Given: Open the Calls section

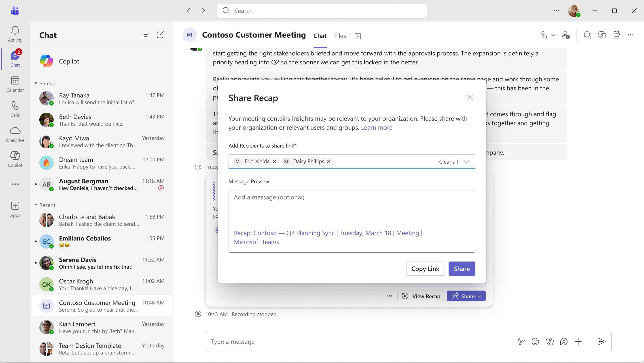Looking at the screenshot, I should coord(15,109).
